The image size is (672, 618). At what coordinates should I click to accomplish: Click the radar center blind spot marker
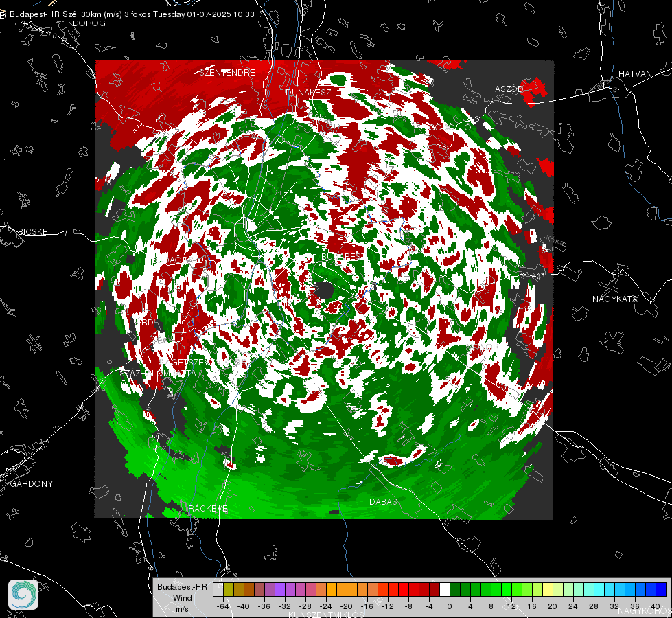[325, 290]
